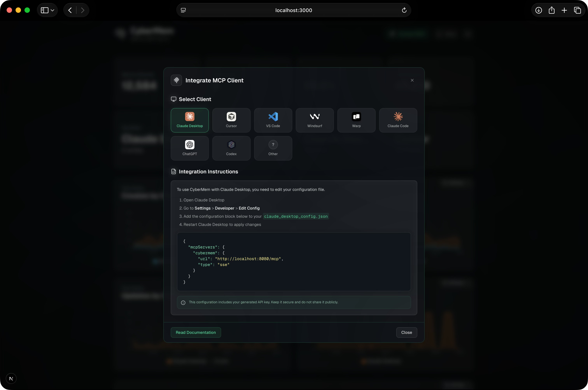The height and width of the screenshot is (390, 588).
Task: Select the Claude Desktop client
Action: click(189, 120)
